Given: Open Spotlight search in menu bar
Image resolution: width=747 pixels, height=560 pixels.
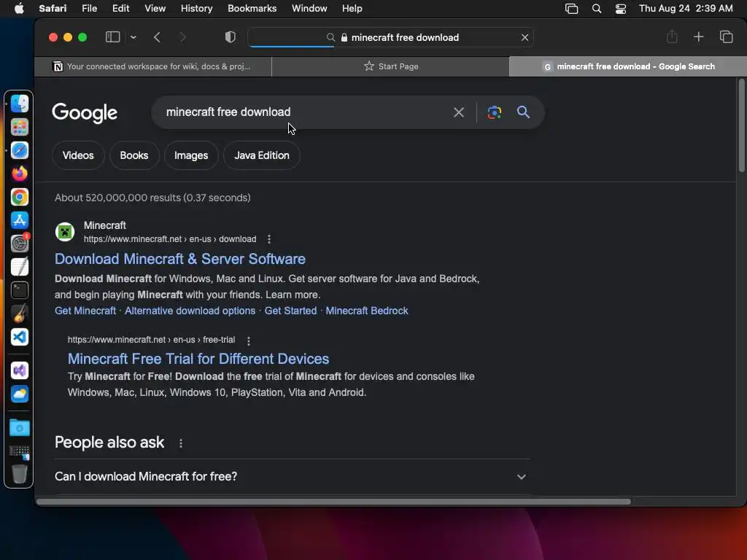Looking at the screenshot, I should coord(597,9).
